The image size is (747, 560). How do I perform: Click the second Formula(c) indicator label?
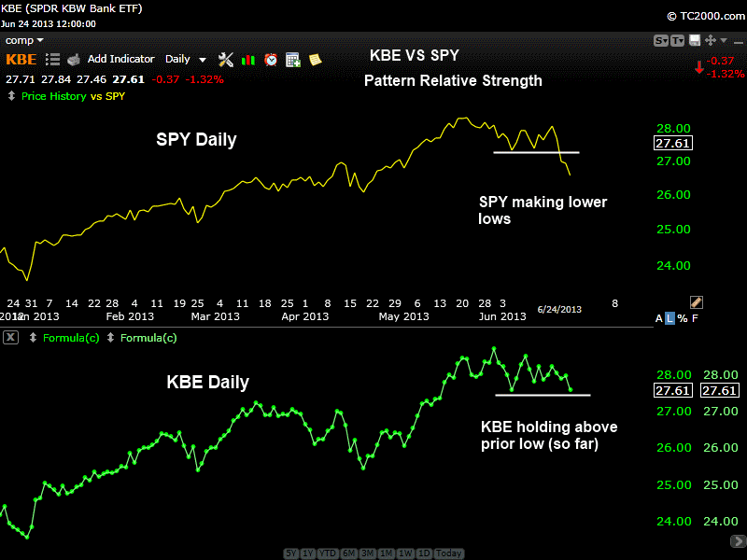click(x=148, y=338)
